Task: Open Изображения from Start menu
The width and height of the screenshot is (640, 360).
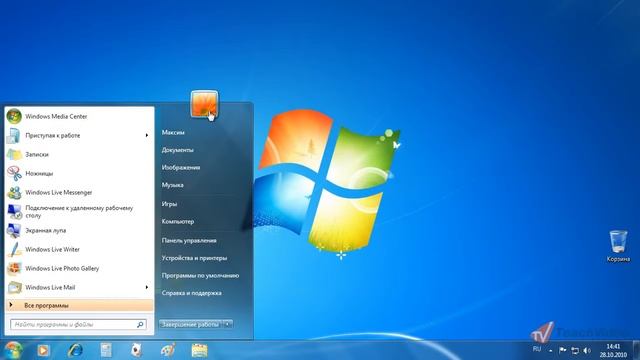Action: (181, 167)
